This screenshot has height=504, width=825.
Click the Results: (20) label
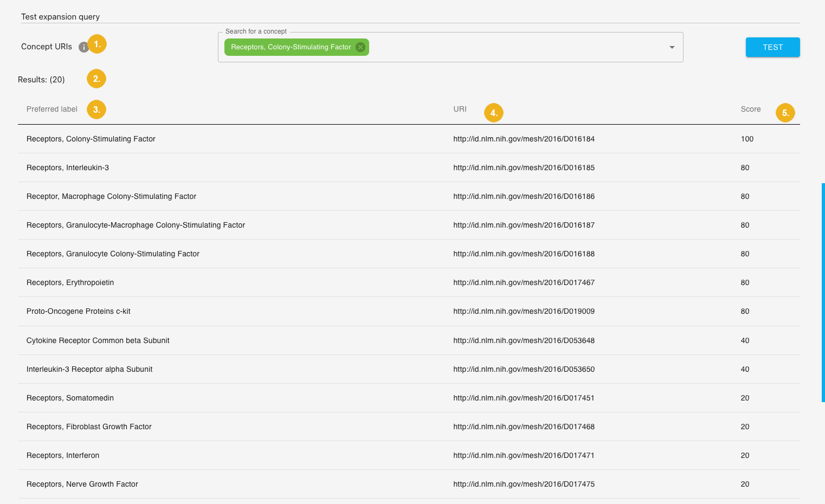tap(42, 79)
